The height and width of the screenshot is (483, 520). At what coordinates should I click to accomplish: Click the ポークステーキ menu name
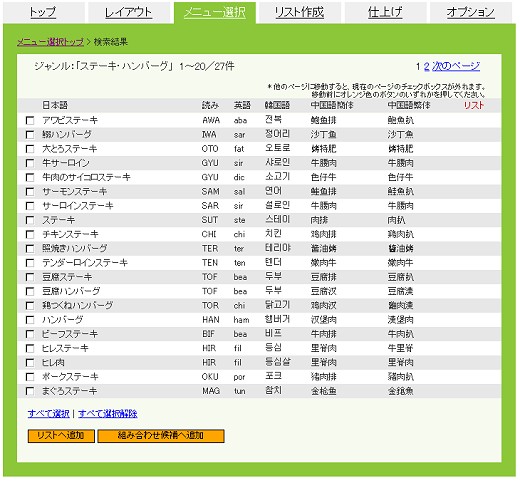(70, 377)
